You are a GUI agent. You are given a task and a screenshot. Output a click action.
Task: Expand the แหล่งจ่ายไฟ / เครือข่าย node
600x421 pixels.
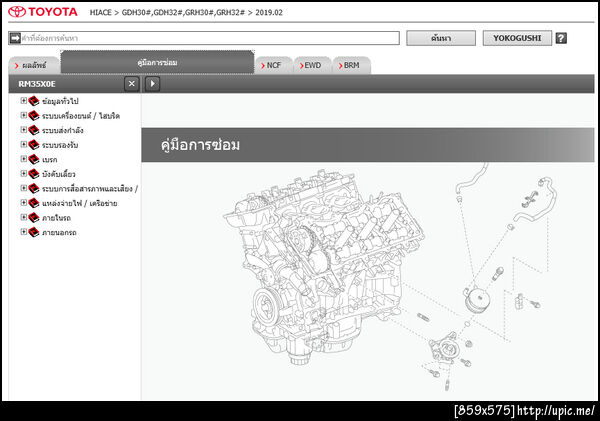[23, 202]
